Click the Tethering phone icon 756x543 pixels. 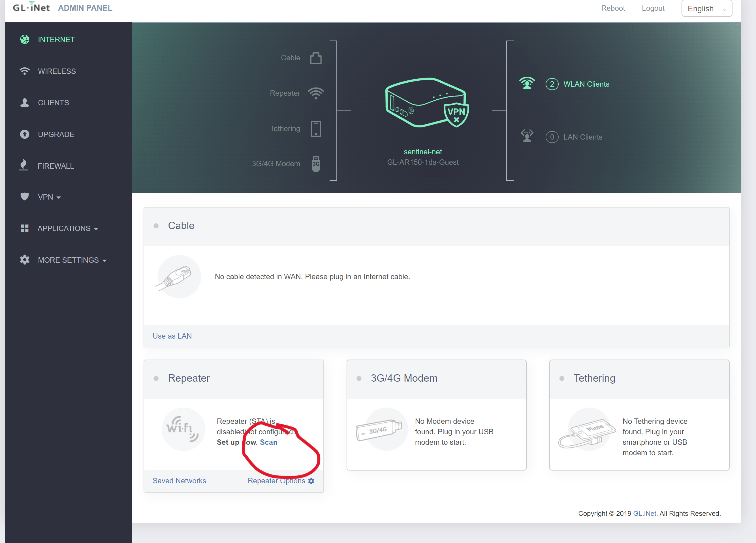pyautogui.click(x=315, y=129)
